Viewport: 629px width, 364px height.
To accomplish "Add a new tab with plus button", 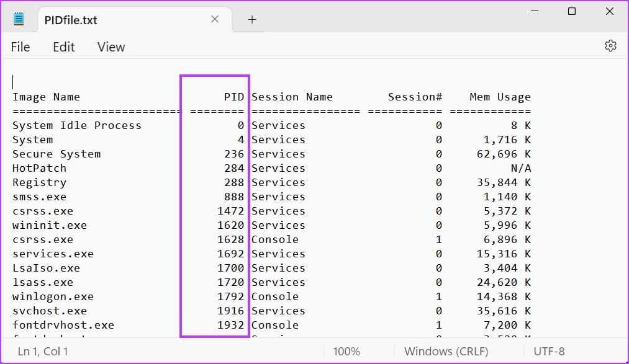I will click(x=251, y=19).
